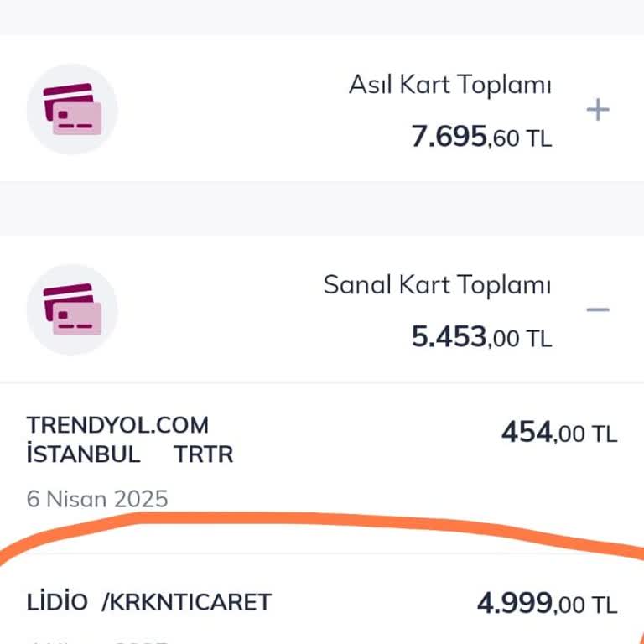Click the 6 Nisan 2025 date
The image size is (644, 644).
pos(97,499)
